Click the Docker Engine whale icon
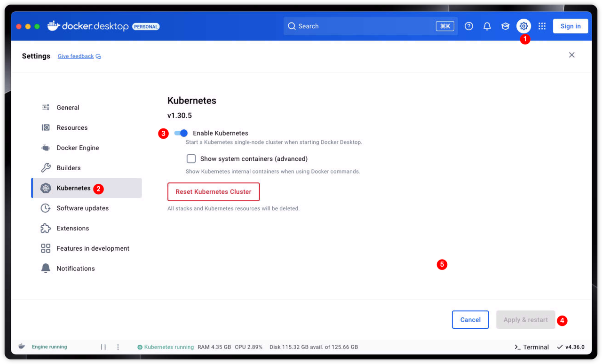Image resolution: width=602 pixels, height=364 pixels. point(46,148)
